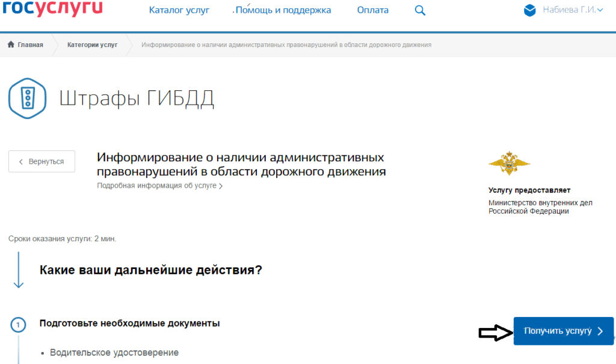Click the blue user profile icon

tap(529, 10)
